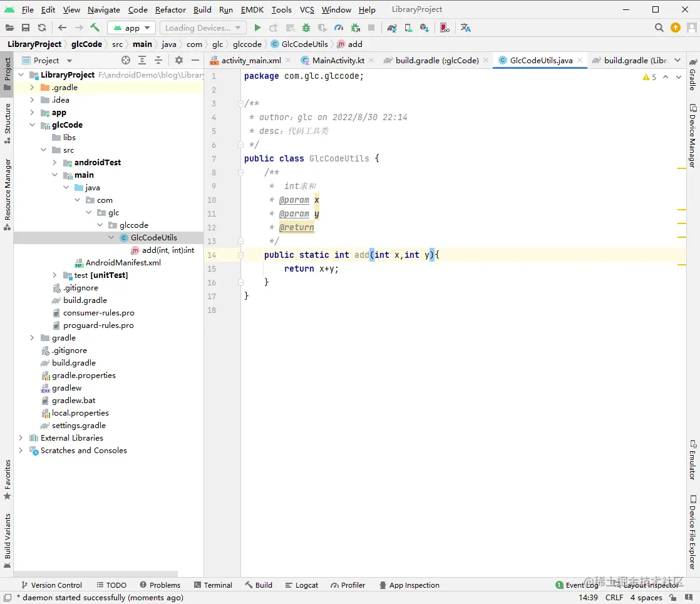Expand the External Libraries node

coord(21,438)
